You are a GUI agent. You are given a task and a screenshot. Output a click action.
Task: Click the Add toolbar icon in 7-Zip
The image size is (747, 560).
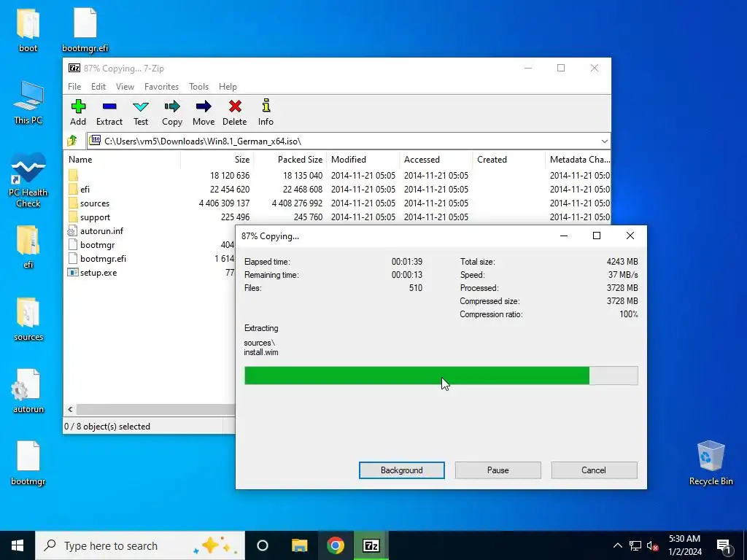coord(78,112)
